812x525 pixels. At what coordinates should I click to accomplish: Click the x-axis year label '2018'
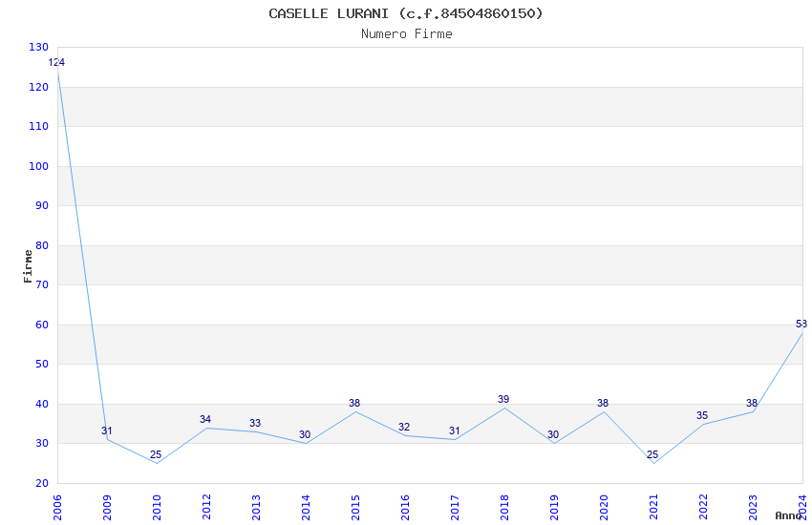pos(505,508)
